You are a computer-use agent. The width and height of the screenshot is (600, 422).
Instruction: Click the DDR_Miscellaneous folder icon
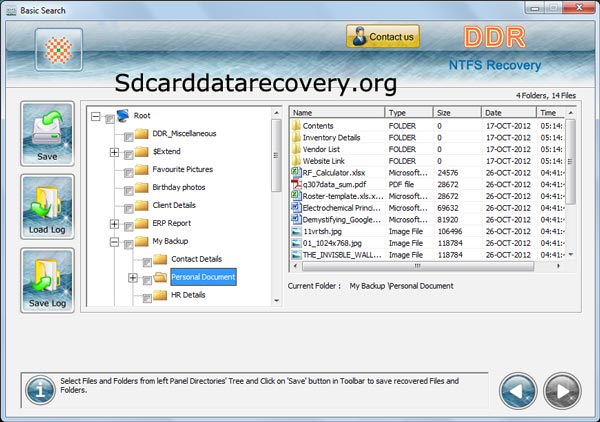142,134
